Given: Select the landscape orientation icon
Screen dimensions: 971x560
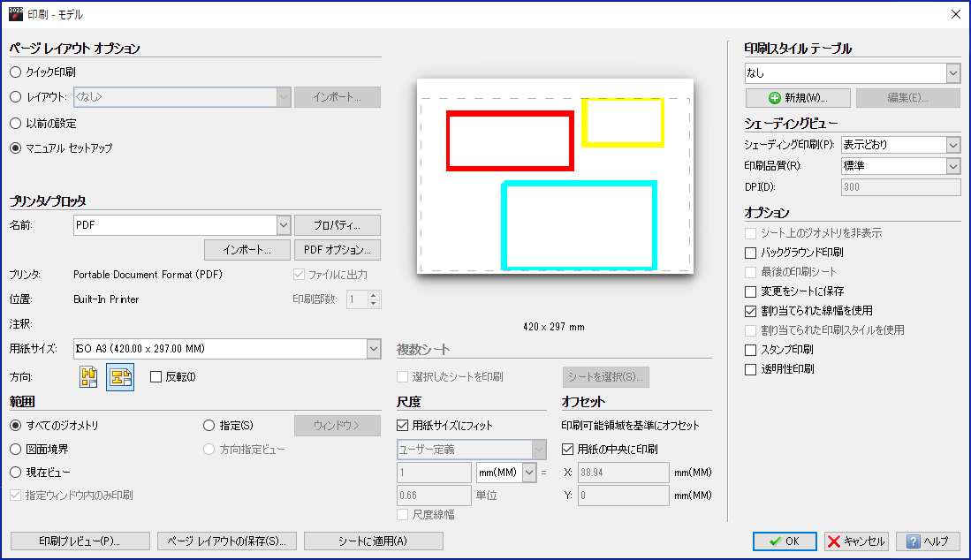Looking at the screenshot, I should click(x=120, y=377).
